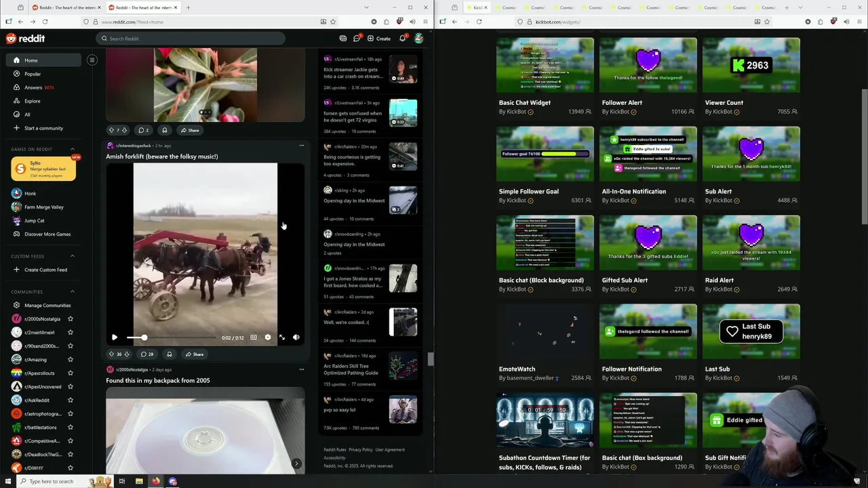Mute or unmute forklift video volume
868x488 pixels.
tap(296, 337)
